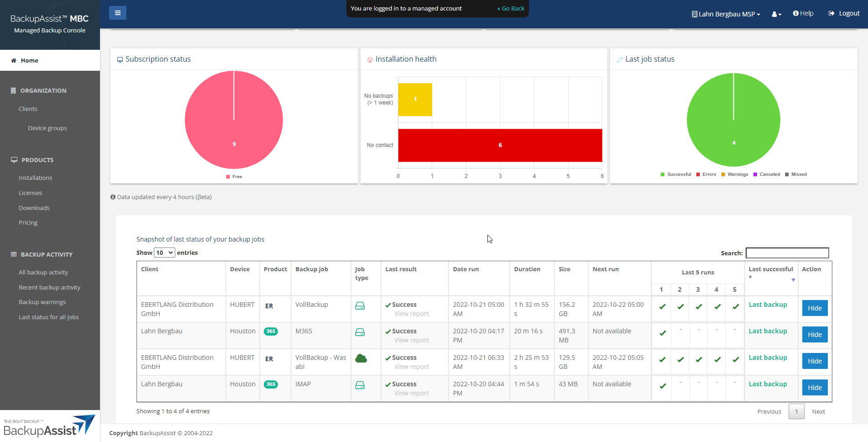Open the Help link
This screenshot has height=442, width=868.
803,13
